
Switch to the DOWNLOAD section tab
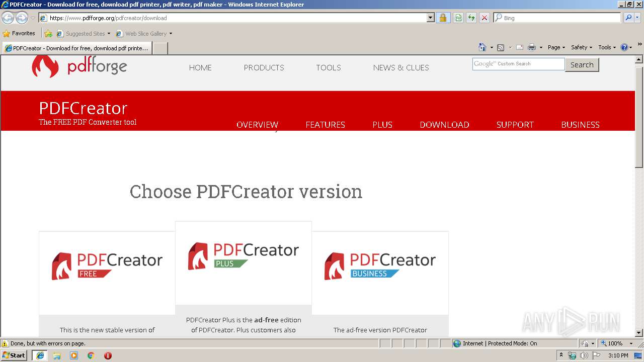[x=445, y=125]
